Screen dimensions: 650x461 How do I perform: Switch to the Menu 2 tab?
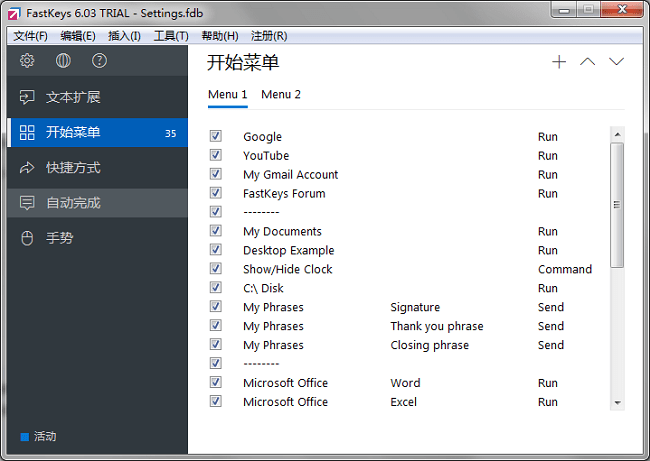(x=281, y=94)
